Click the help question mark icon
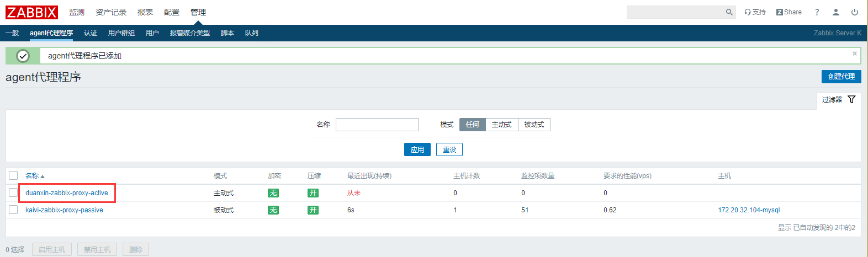 [x=817, y=12]
